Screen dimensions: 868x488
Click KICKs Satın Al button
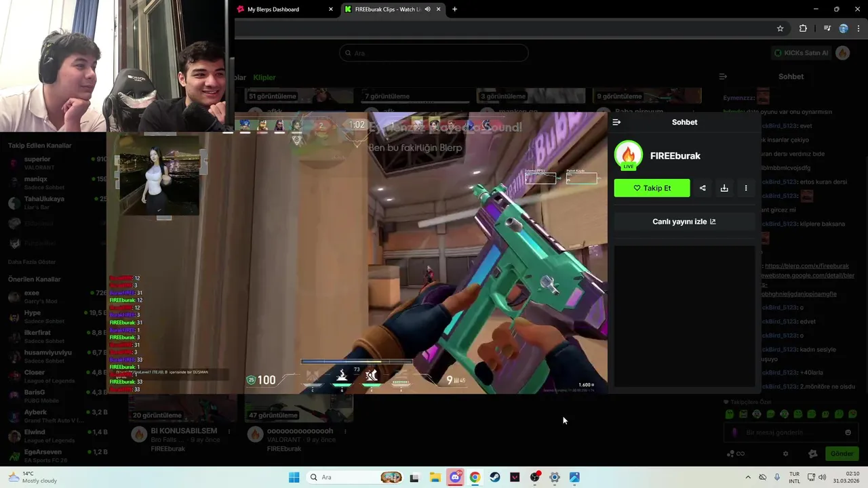[x=801, y=53]
